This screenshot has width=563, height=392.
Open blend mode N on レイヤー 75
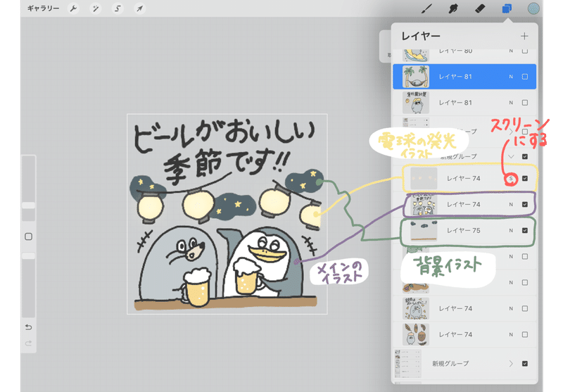[511, 230]
